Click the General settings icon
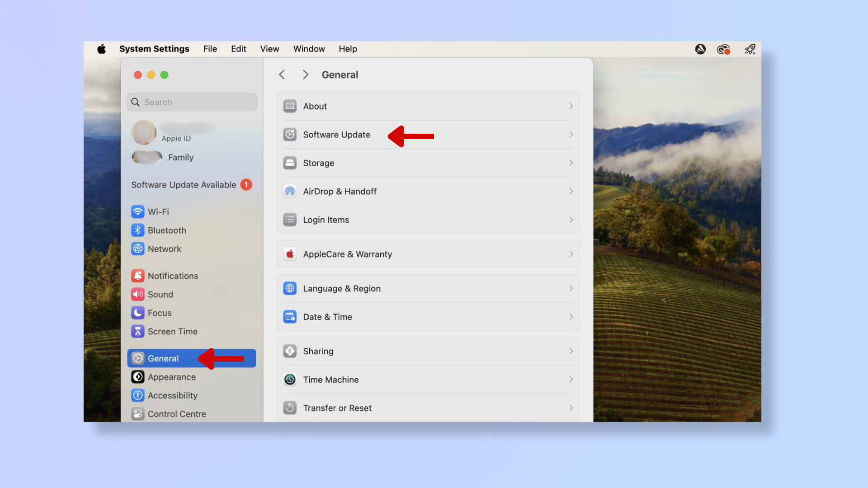 138,358
